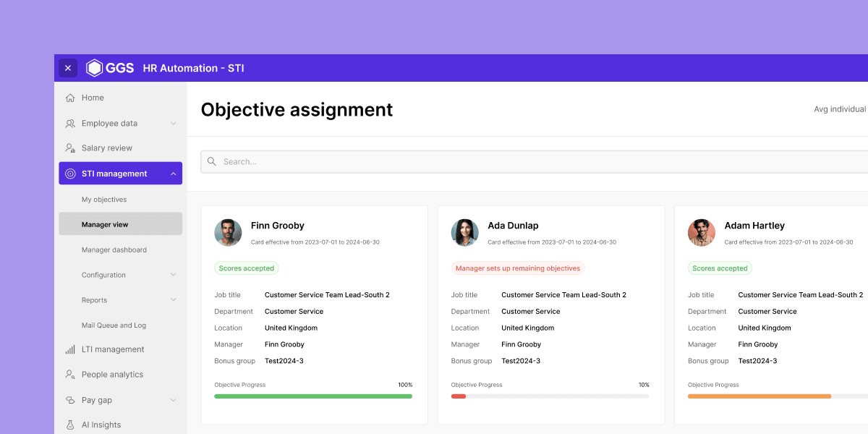Click Ada Dunlap's red objective progress bar

coord(459,396)
